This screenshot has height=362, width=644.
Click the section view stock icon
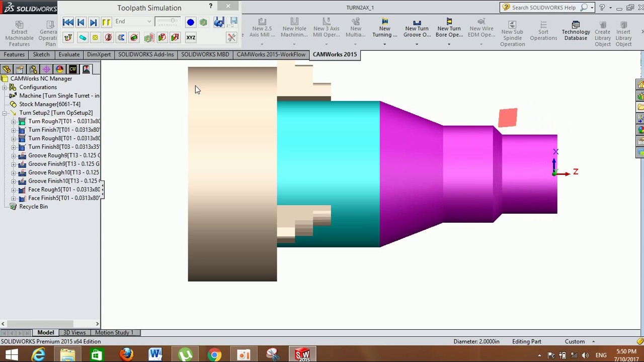click(x=149, y=38)
